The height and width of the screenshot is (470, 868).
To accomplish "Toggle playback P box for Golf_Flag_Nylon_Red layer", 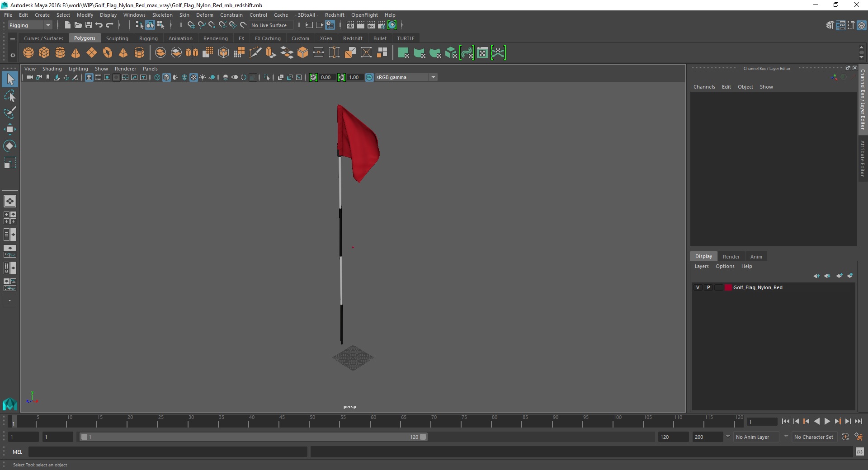I will click(x=708, y=287).
